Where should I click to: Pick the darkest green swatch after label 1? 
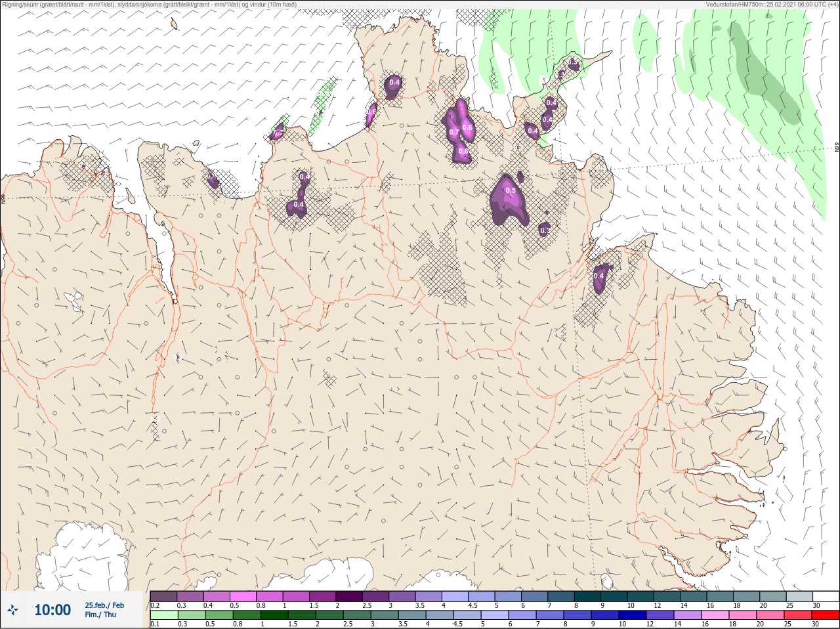[274, 616]
